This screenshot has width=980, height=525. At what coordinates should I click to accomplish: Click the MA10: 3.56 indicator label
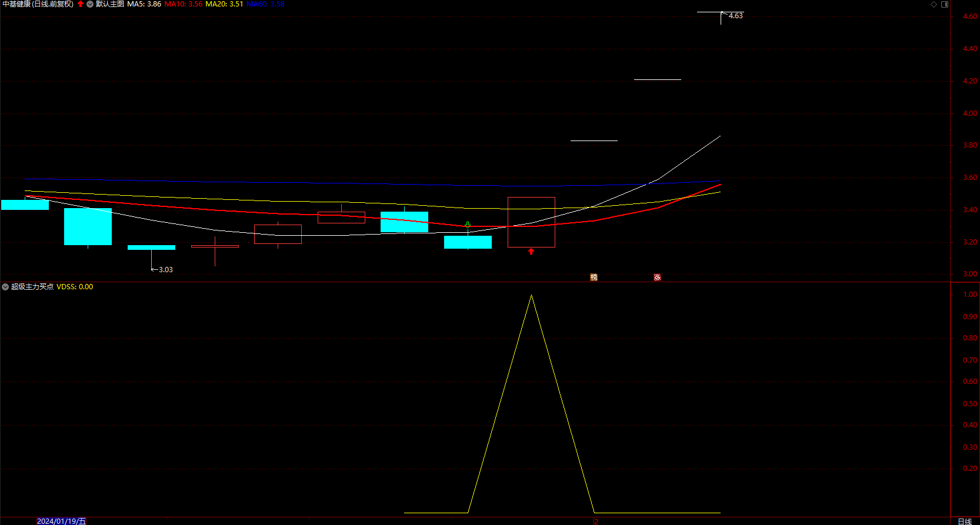pyautogui.click(x=184, y=4)
